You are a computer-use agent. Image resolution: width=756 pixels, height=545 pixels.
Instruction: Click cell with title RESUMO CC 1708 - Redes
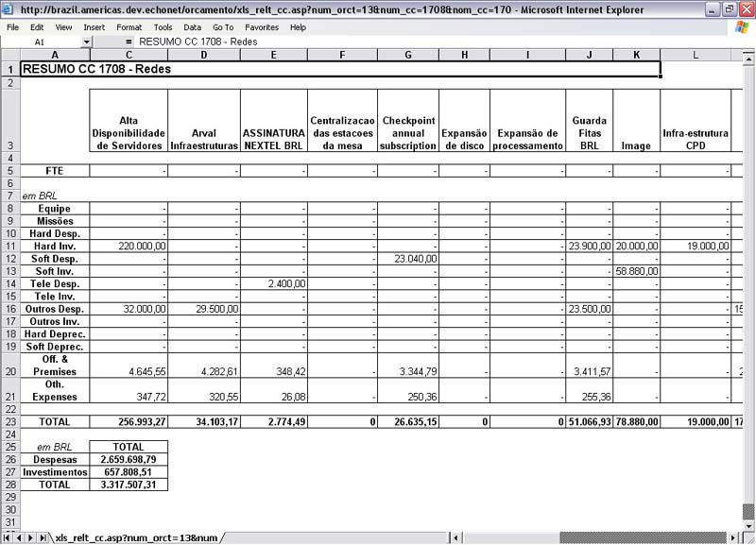point(340,69)
